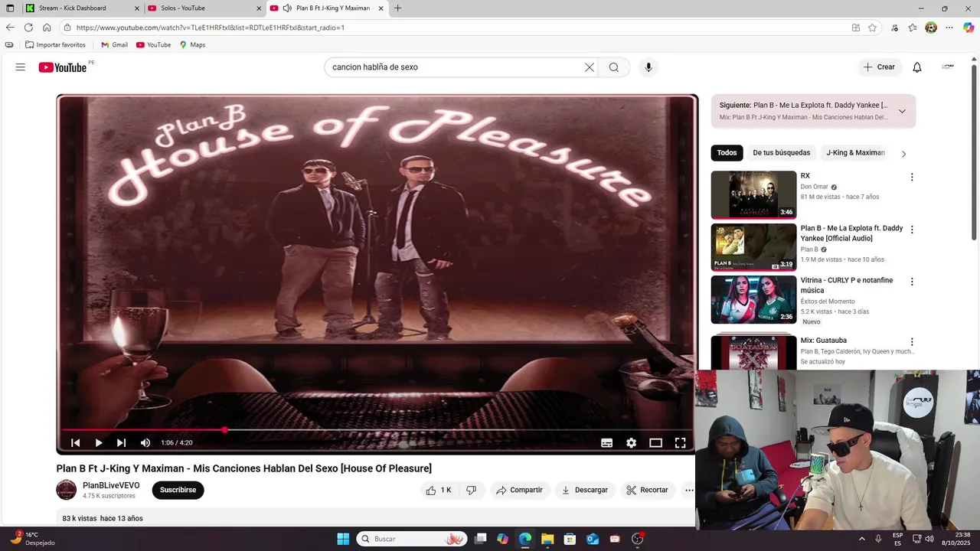Open more actions menu beside Recortar
Screen dimensions: 980x551
pos(688,491)
